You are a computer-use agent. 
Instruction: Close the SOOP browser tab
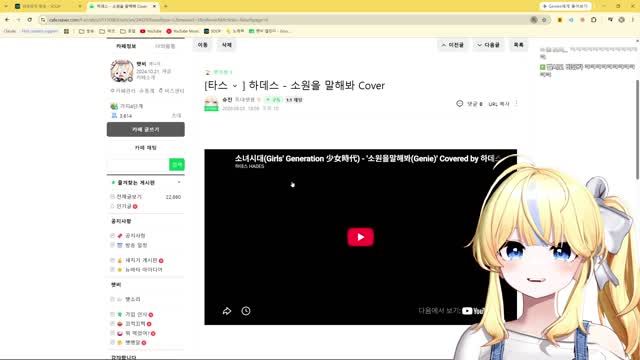80,6
